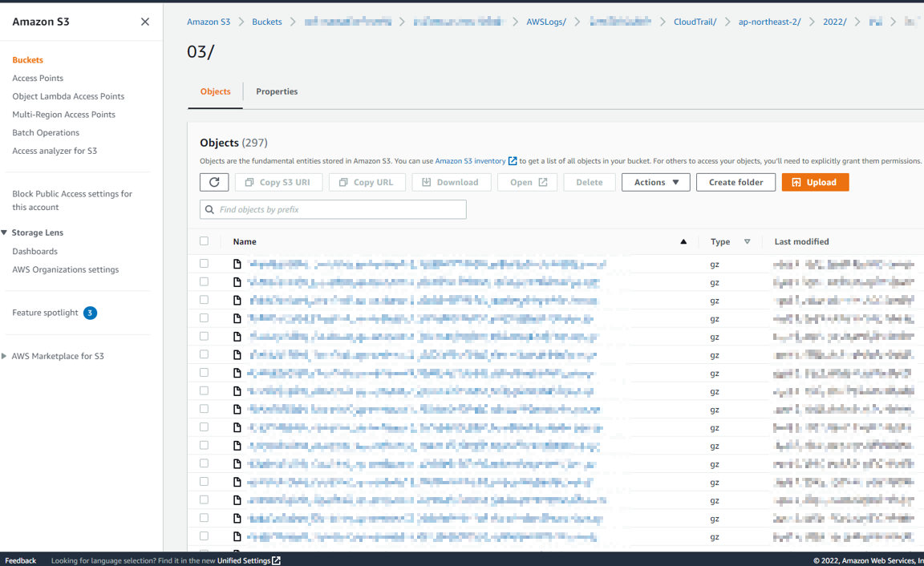This screenshot has width=924, height=566.
Task: Open Batch Operations page
Action: coord(46,133)
